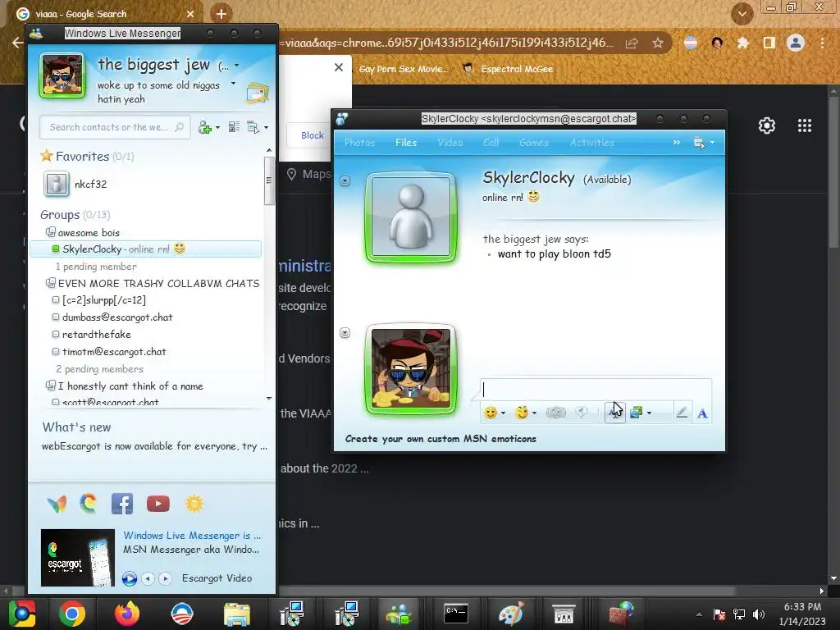
Task: Click the add contact icon in Messenger
Action: click(x=204, y=127)
